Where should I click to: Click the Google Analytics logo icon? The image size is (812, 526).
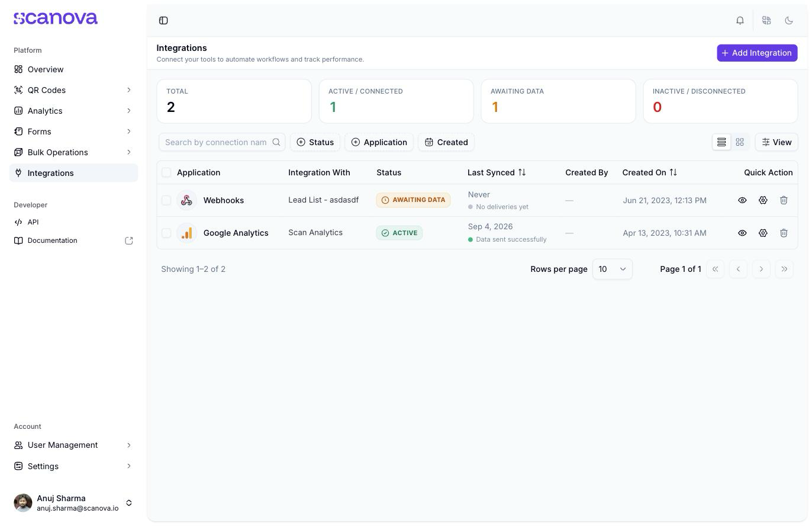click(186, 233)
